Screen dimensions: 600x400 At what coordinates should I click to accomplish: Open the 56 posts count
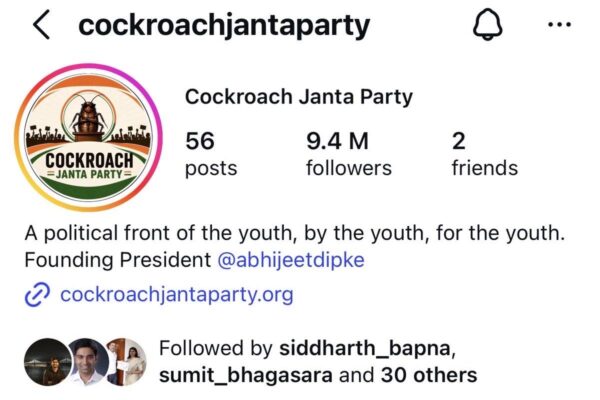(211, 154)
